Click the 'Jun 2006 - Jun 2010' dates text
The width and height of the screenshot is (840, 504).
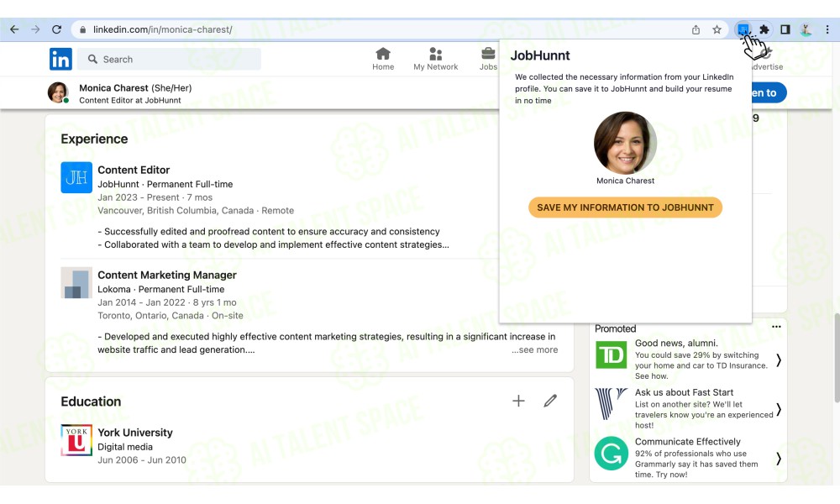tap(142, 460)
